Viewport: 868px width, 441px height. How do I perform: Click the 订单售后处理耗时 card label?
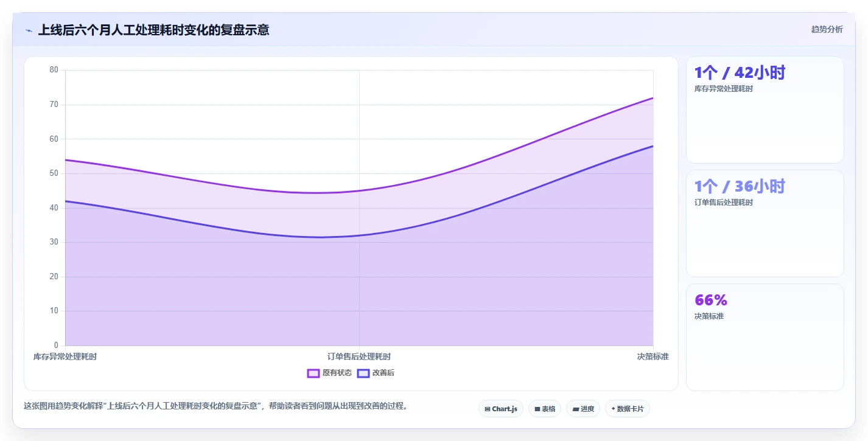724,203
